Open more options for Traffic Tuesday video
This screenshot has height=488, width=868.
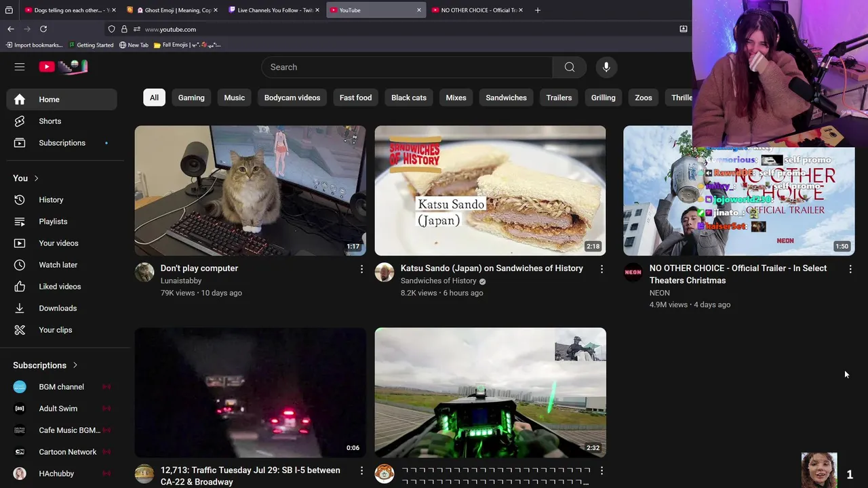[x=361, y=470]
